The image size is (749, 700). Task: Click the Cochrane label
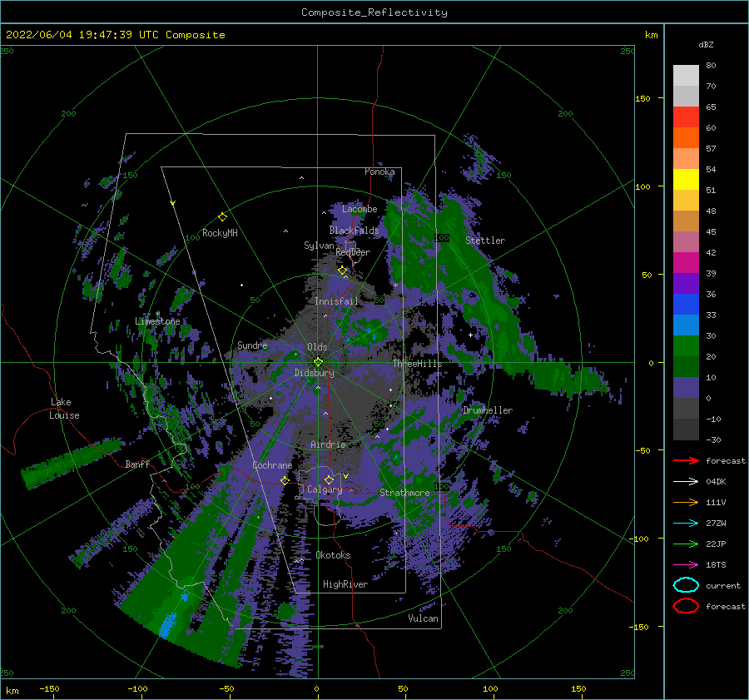tap(272, 465)
